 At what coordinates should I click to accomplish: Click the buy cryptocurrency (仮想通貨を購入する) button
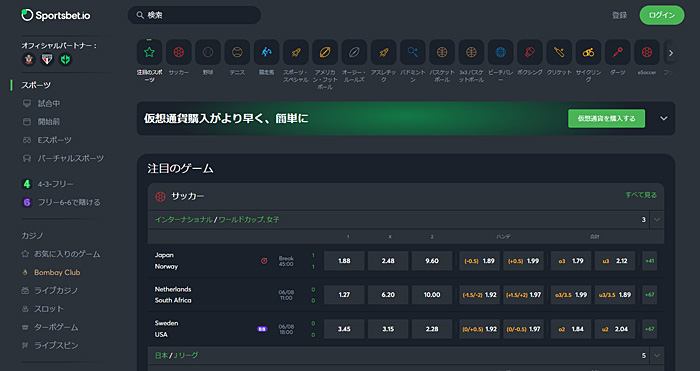coord(606,118)
